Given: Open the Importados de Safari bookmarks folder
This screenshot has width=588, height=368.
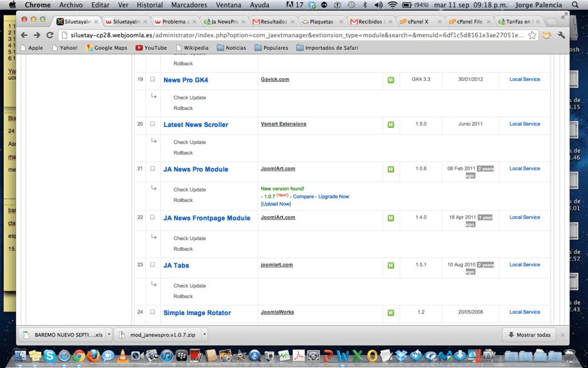Looking at the screenshot, I should (327, 48).
